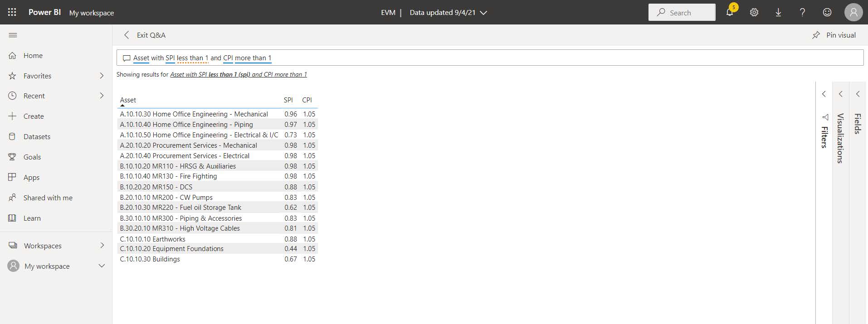Viewport: 868px width, 324px height.
Task: Click the My workspace avatar icon
Action: (x=14, y=266)
